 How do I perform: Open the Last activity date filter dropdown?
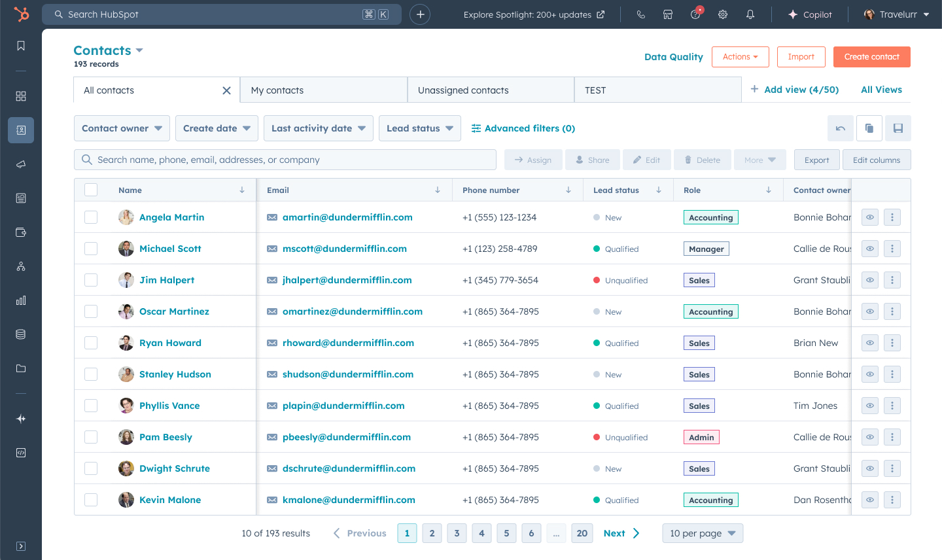[319, 128]
